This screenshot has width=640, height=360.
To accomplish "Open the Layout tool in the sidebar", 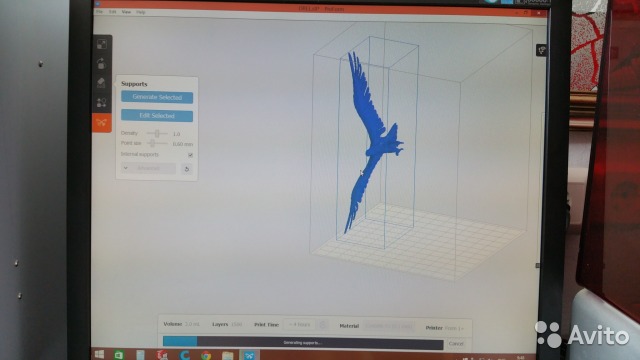I will point(102,102).
